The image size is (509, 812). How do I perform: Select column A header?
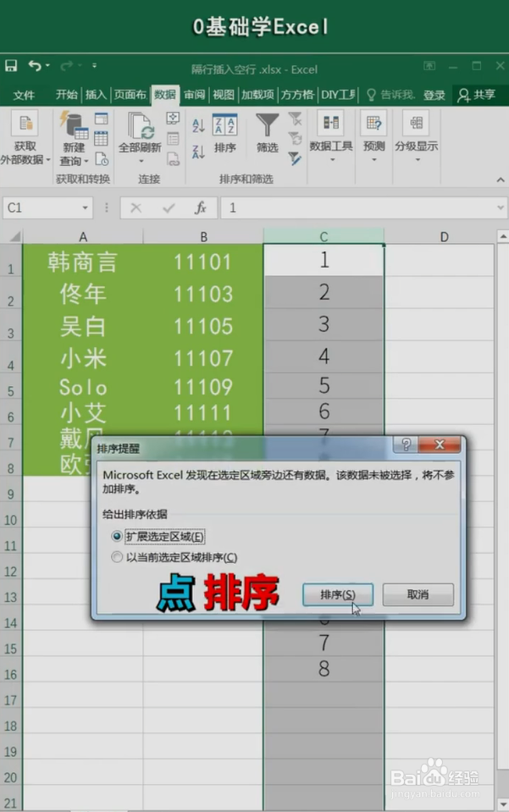point(83,237)
